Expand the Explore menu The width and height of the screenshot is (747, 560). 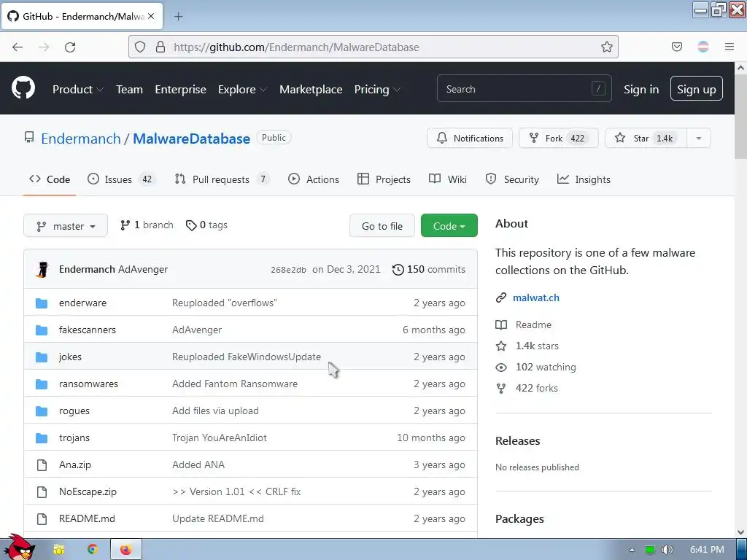[x=242, y=89]
